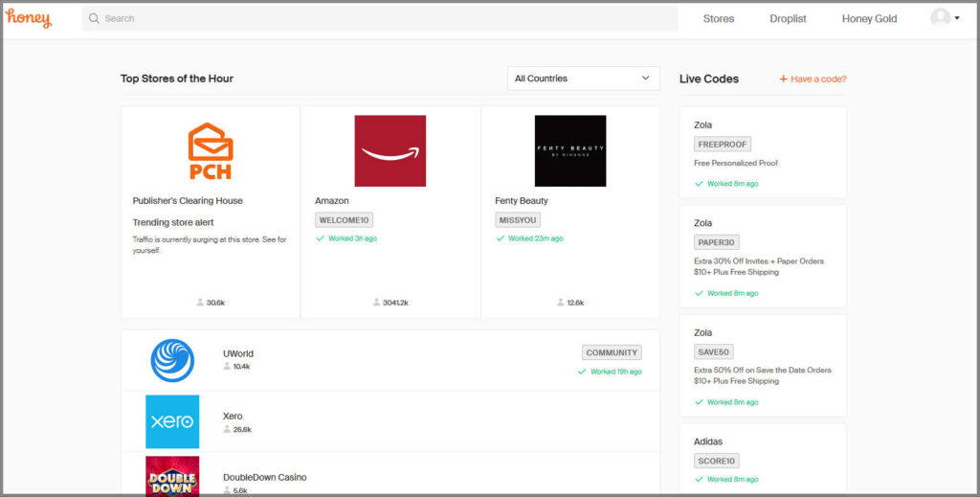The image size is (980, 497).
Task: Navigate to Honey Gold
Action: [x=869, y=18]
